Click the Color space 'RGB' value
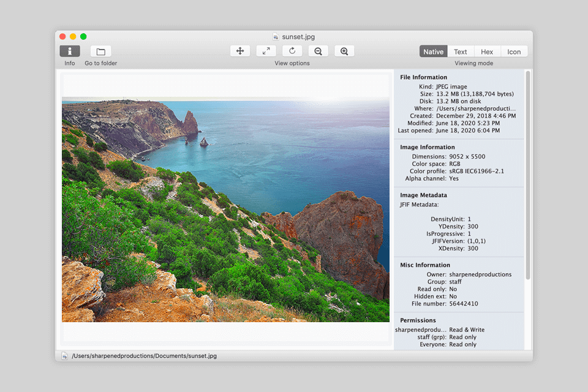The width and height of the screenshot is (588, 392). [454, 164]
